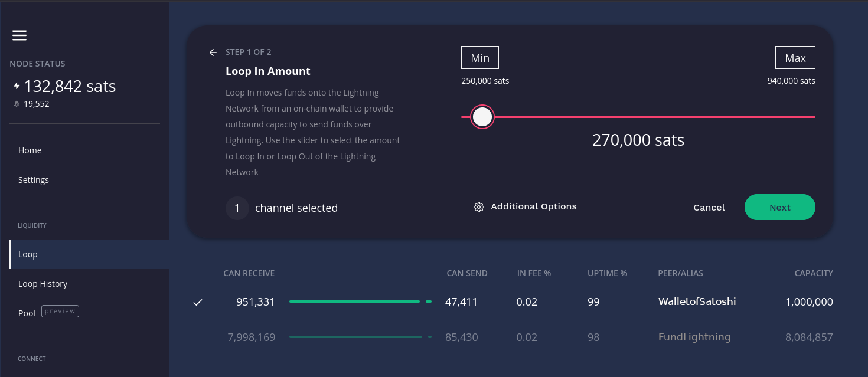Open the hamburger navigation menu
The width and height of the screenshot is (868, 377).
(19, 35)
